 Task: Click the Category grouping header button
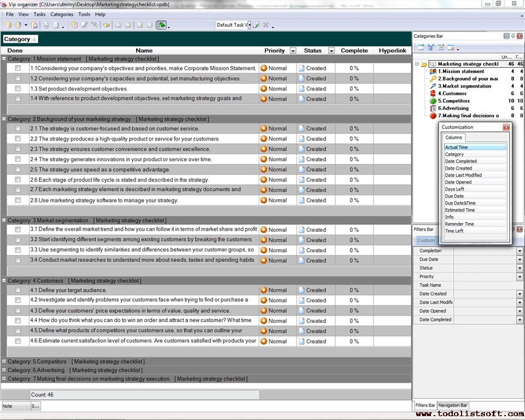click(x=20, y=39)
